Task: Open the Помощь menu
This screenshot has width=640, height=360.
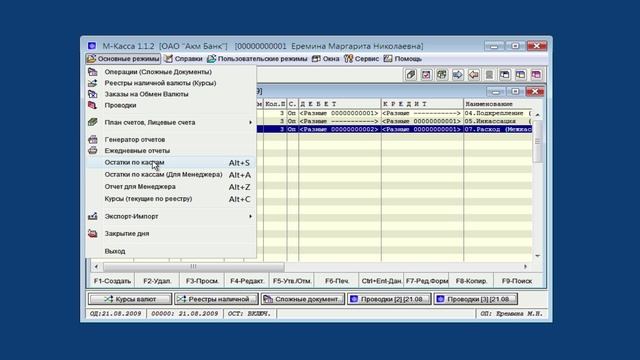Action: click(403, 59)
